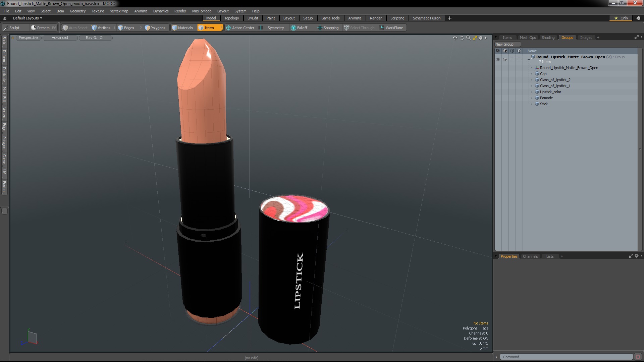Open the Schematic Fusion layout tab
Screen dimensions: 644x362
pyautogui.click(x=427, y=18)
